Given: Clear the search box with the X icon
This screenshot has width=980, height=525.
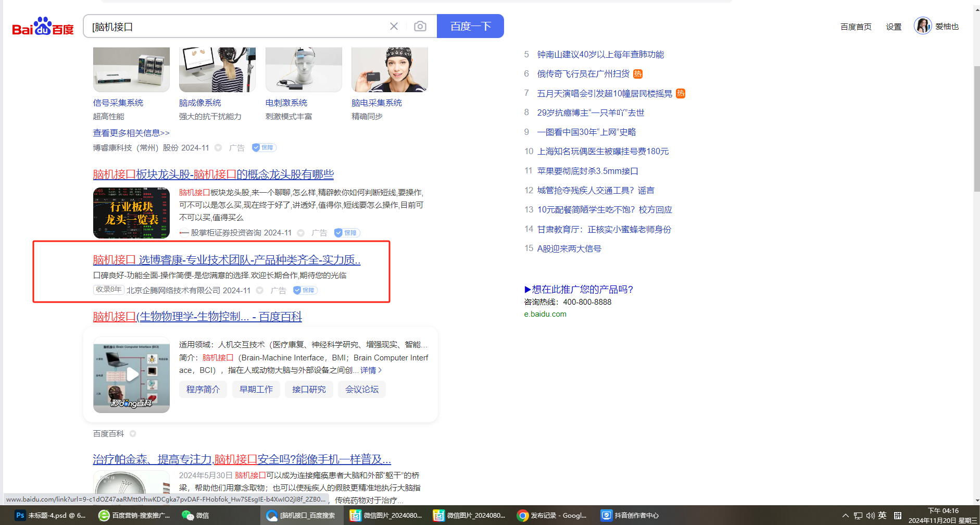Looking at the screenshot, I should coord(394,27).
